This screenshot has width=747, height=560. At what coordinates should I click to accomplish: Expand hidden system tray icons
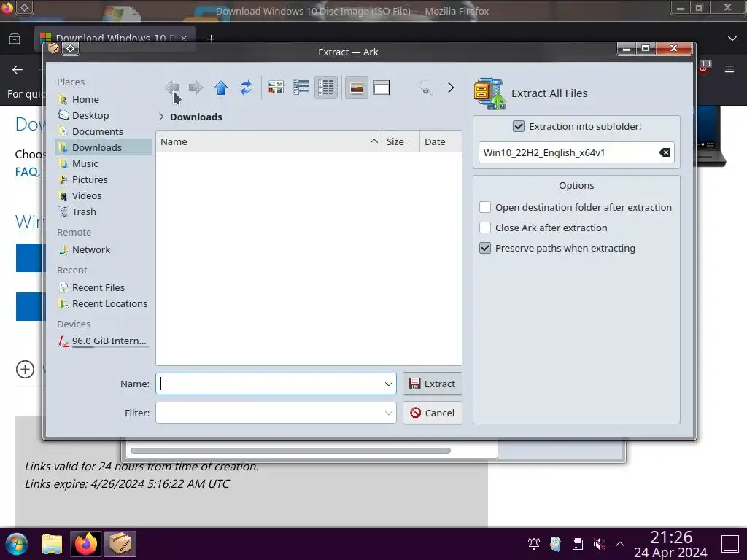pos(620,543)
